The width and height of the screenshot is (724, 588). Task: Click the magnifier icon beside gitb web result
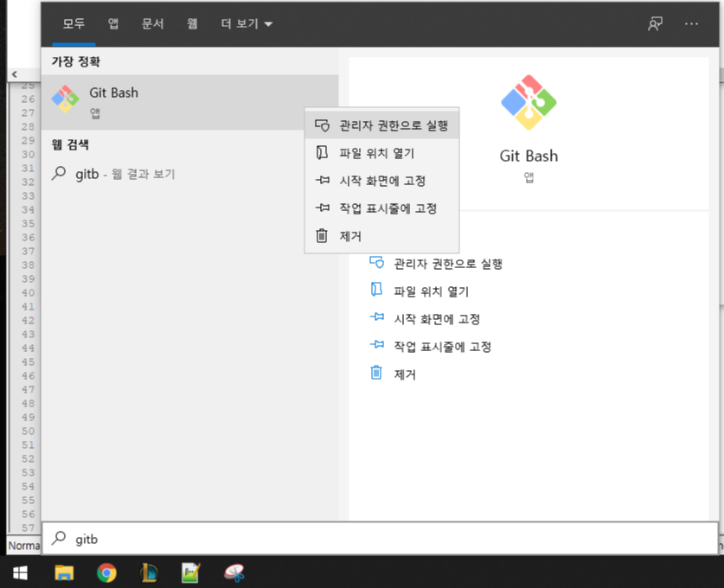pyautogui.click(x=59, y=174)
